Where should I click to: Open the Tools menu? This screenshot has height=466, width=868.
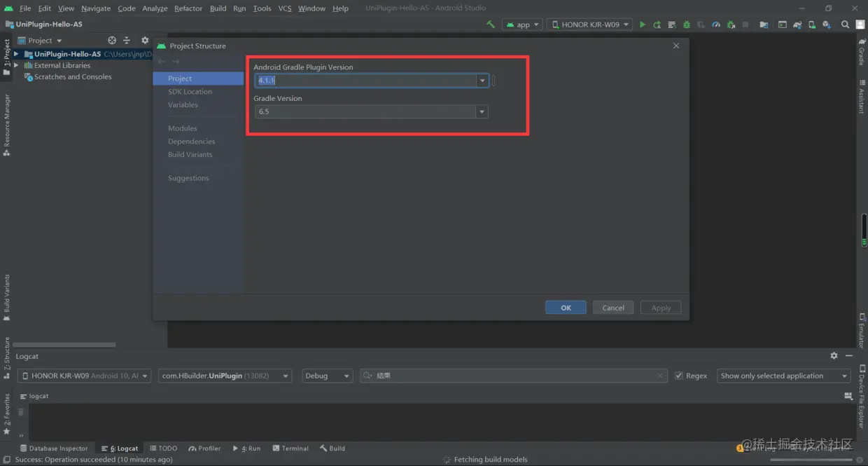262,8
